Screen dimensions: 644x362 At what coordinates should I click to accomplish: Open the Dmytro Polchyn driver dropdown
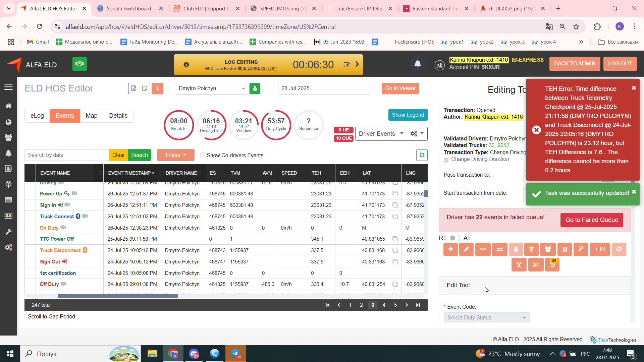(x=212, y=88)
